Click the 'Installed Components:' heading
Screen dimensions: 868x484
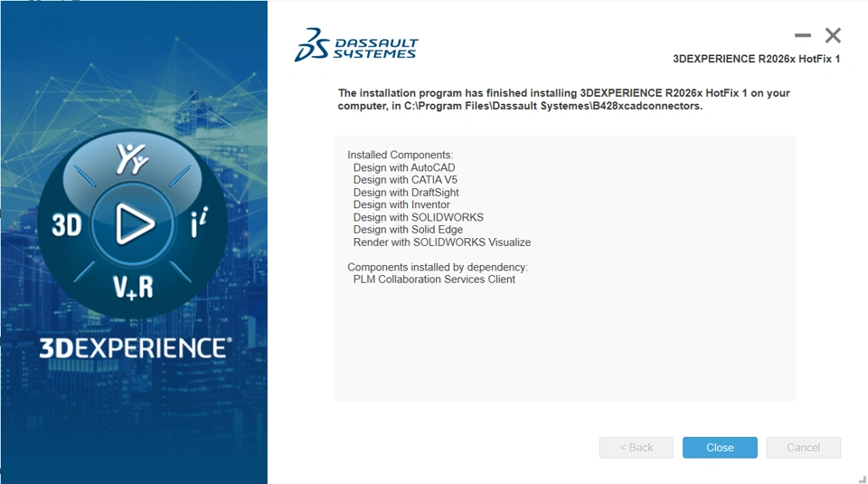400,155
